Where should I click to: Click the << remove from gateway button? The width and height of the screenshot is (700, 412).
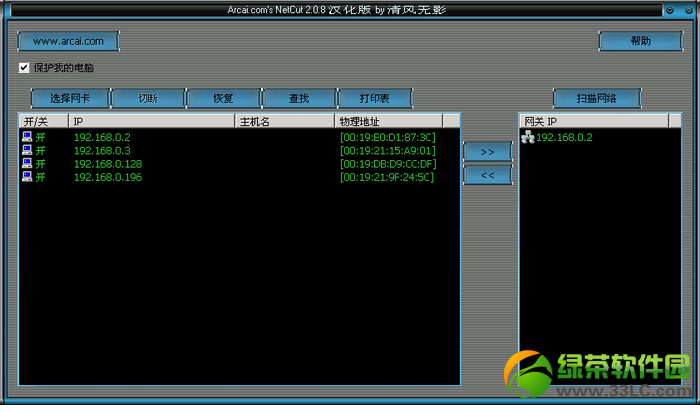[x=488, y=175]
